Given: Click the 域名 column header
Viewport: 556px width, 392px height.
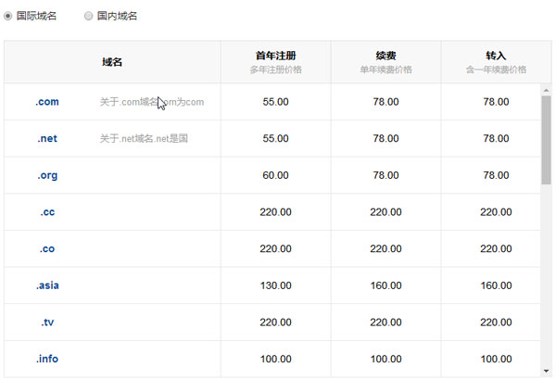Looking at the screenshot, I should (112, 62).
